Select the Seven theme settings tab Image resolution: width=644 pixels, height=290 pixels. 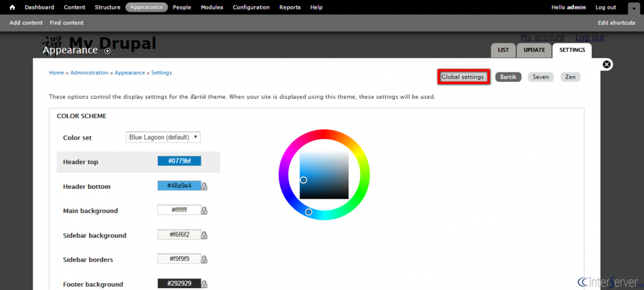[541, 77]
